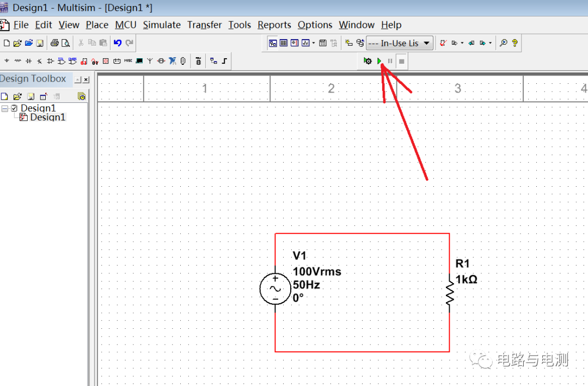Click the Place Bus icon

tap(225, 61)
